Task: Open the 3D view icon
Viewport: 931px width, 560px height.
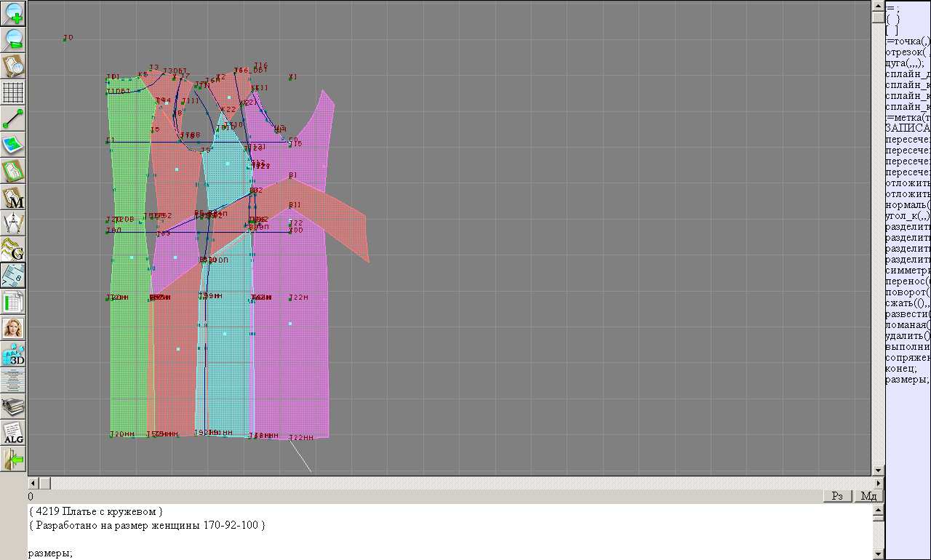Action: coord(13,354)
